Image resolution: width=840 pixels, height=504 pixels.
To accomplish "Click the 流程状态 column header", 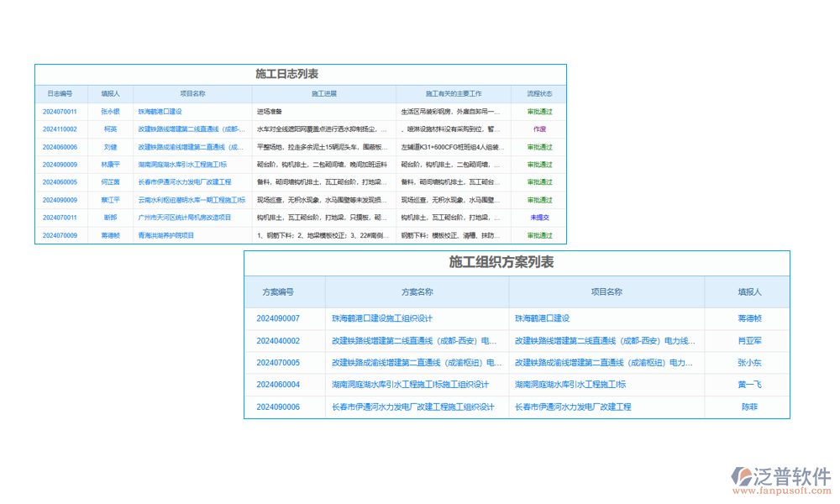I will pyautogui.click(x=539, y=94).
